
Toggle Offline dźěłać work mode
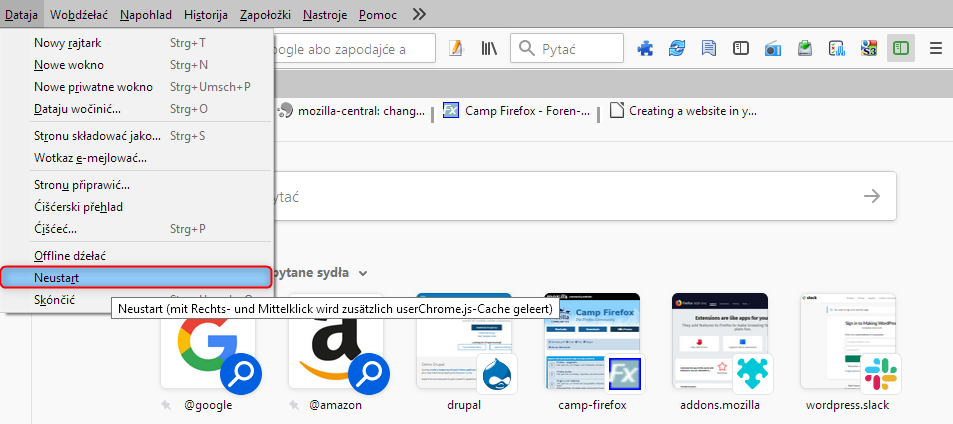[70, 256]
